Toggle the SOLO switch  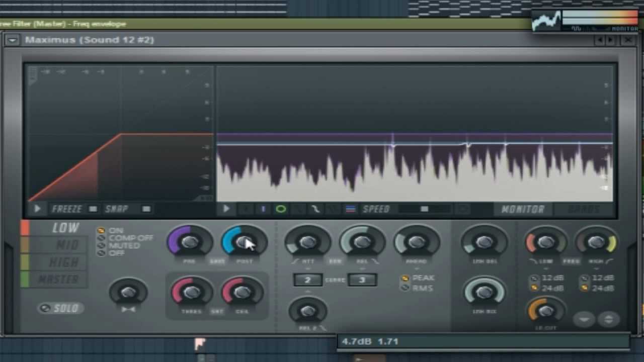[60, 308]
